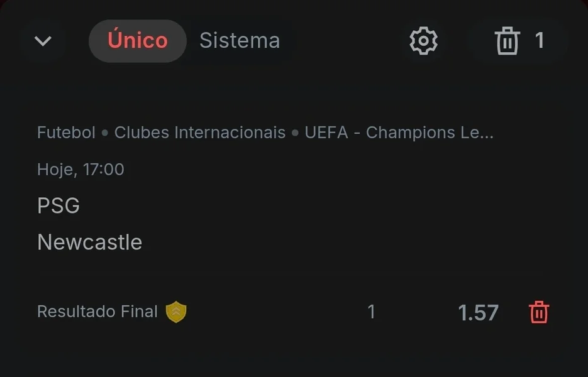The height and width of the screenshot is (377, 588).
Task: Collapse the bet slip with the chevron
Action: (x=43, y=40)
